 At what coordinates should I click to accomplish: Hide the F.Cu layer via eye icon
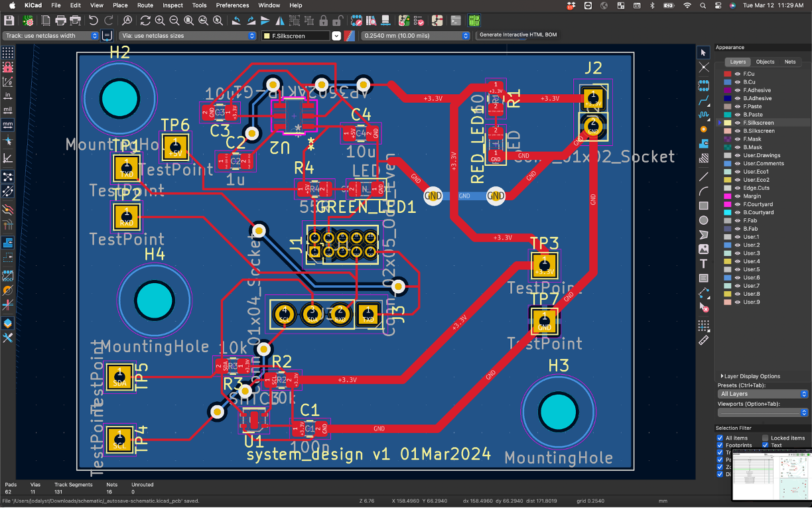pyautogui.click(x=737, y=74)
